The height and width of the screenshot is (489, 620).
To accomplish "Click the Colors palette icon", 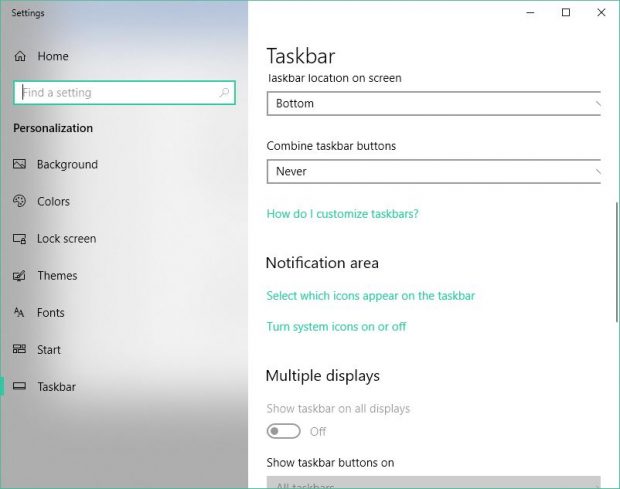I will coord(19,201).
